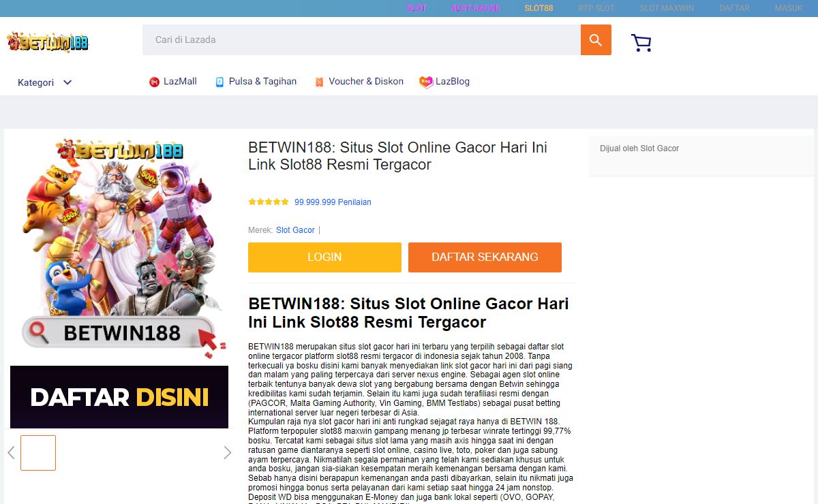Open RTP SLOT link in top bar
Screen dimensions: 818x504
click(596, 8)
